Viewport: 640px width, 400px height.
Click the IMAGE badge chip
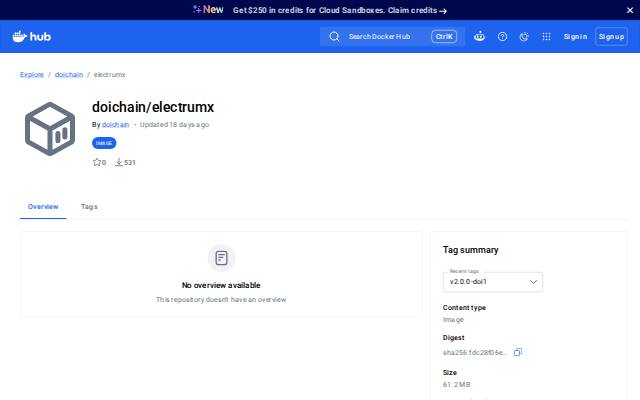104,143
